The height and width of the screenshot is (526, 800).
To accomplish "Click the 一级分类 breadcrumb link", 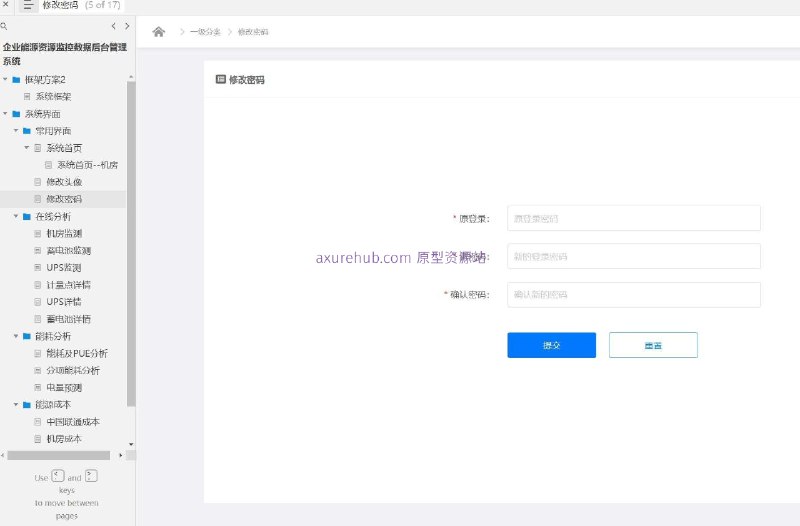I will [x=205, y=32].
